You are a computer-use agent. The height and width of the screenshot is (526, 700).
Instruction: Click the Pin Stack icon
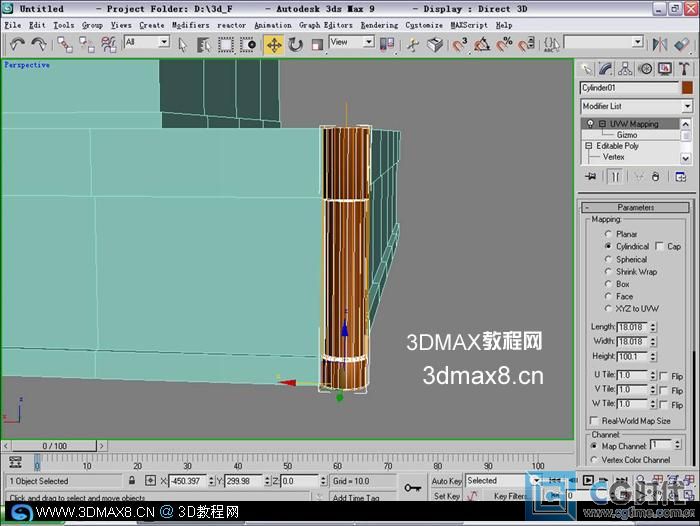pos(590,177)
